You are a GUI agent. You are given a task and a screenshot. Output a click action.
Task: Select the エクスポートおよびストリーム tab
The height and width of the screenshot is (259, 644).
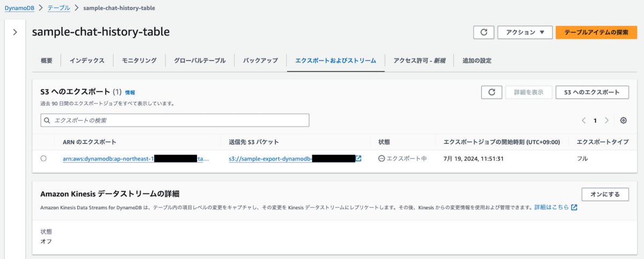pyautogui.click(x=336, y=61)
